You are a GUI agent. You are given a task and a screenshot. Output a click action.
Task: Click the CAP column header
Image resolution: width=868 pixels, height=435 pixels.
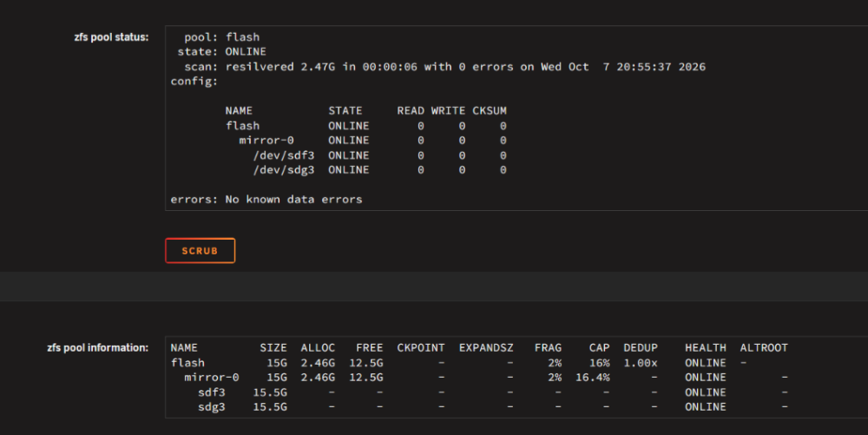(x=600, y=347)
